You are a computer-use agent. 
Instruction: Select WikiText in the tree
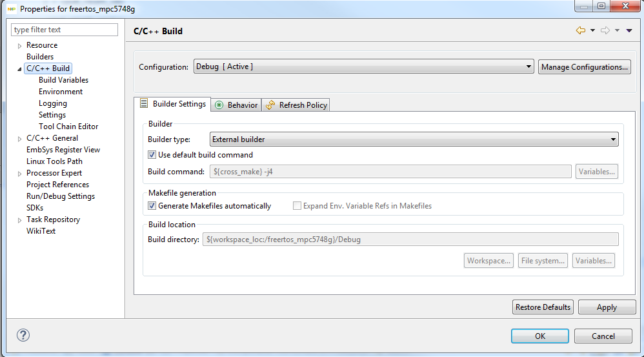pos(41,231)
